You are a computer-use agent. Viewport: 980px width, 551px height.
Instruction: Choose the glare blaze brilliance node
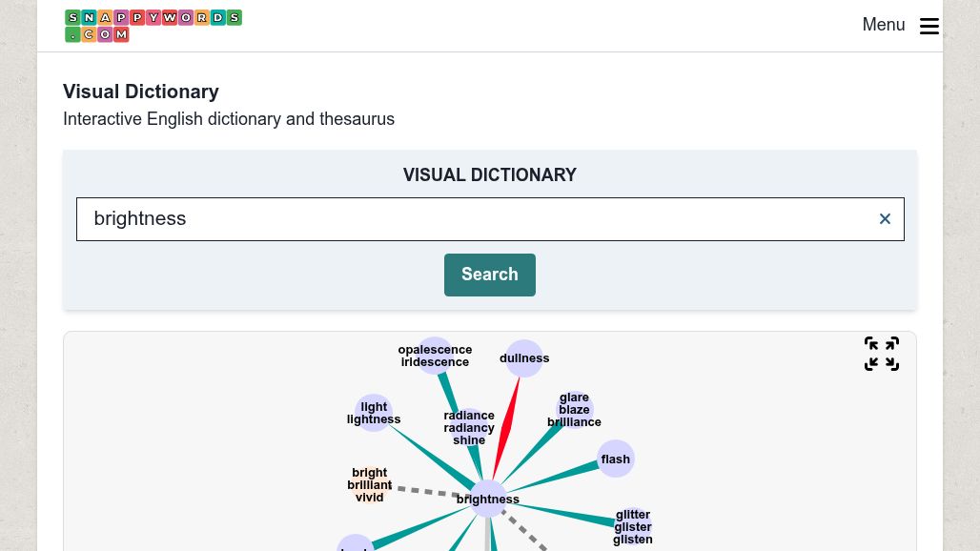coord(574,410)
